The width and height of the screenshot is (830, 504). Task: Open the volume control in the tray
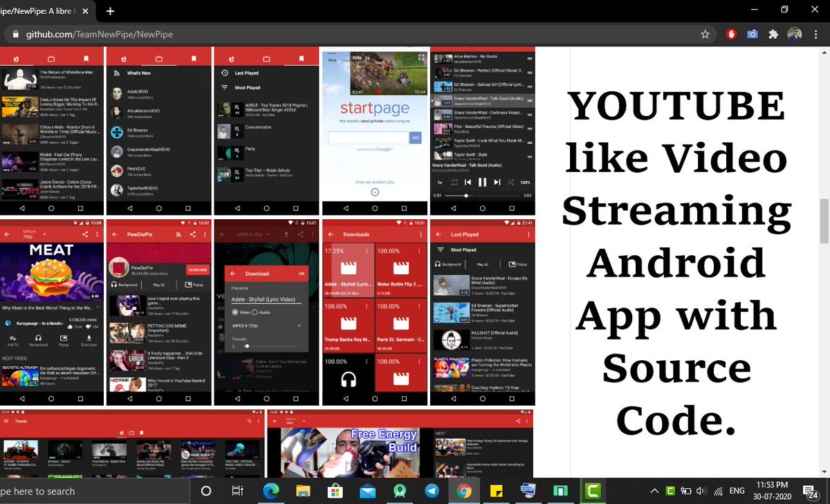[701, 491]
